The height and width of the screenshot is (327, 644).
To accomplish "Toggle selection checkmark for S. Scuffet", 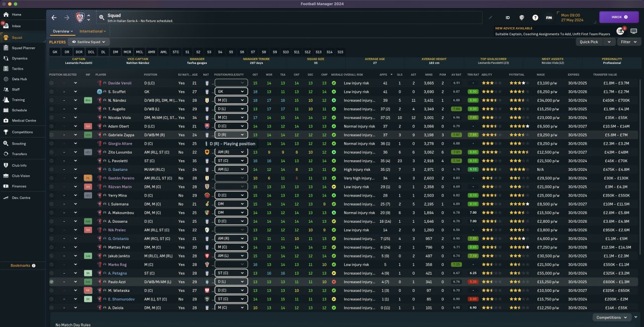I will (x=51, y=92).
